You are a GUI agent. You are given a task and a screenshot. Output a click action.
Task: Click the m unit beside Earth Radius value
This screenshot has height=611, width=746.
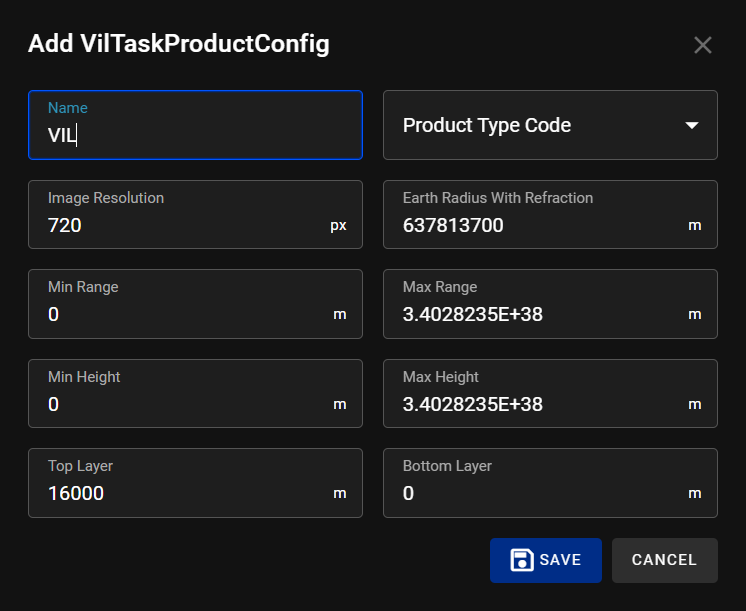[x=695, y=226]
